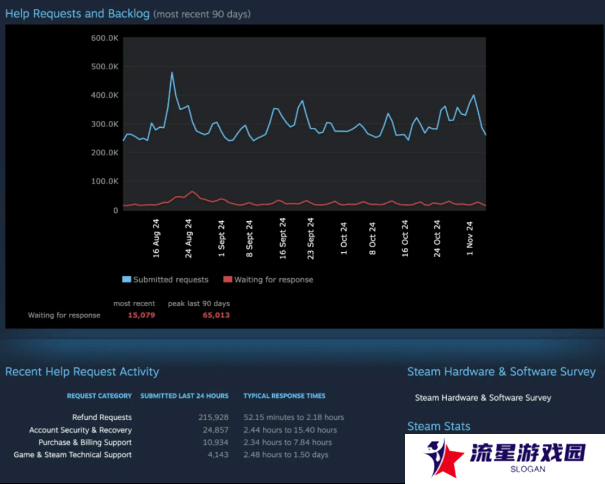Click the 500.0K y-axis label
The image size is (605, 484).
[x=105, y=66]
